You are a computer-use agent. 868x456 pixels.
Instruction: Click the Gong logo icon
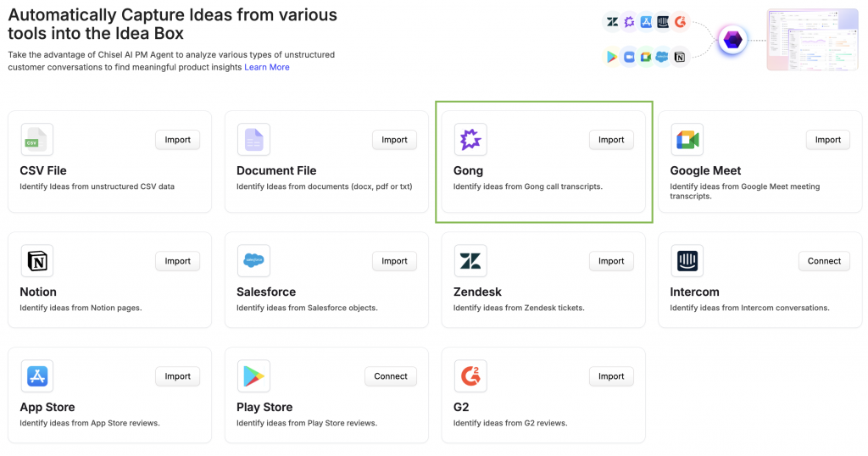point(470,140)
